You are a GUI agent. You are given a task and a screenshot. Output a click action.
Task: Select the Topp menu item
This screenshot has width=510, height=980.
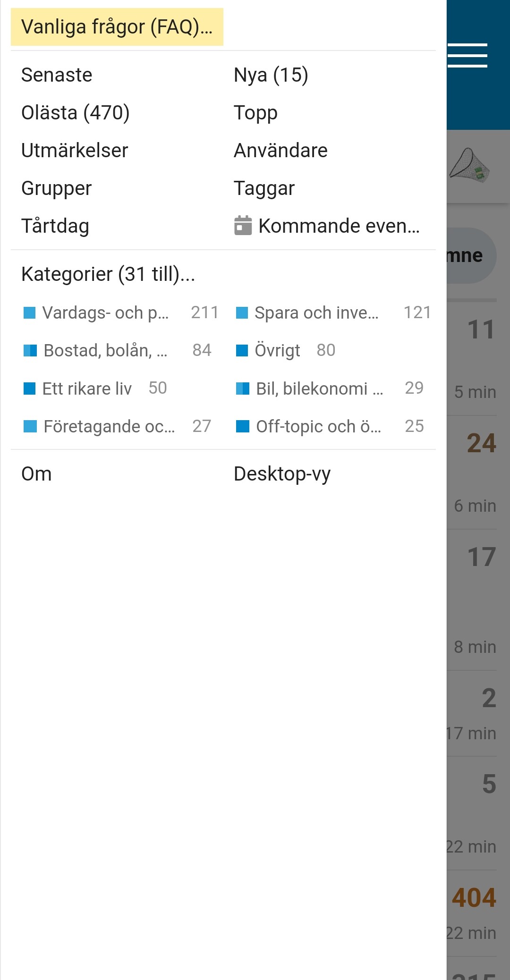(255, 113)
